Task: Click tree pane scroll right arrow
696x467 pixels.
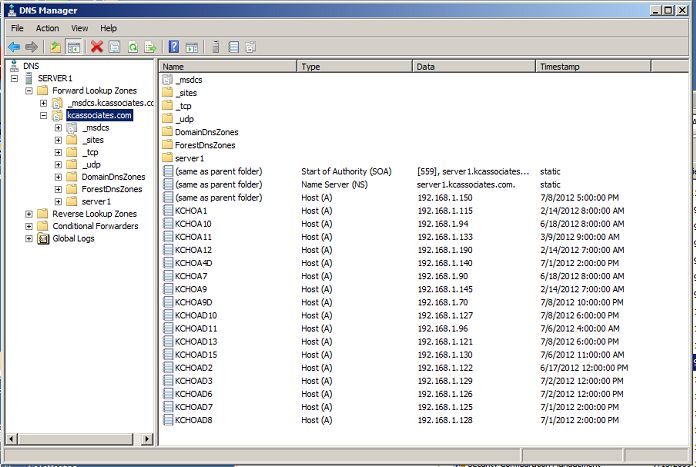Action: [147, 439]
